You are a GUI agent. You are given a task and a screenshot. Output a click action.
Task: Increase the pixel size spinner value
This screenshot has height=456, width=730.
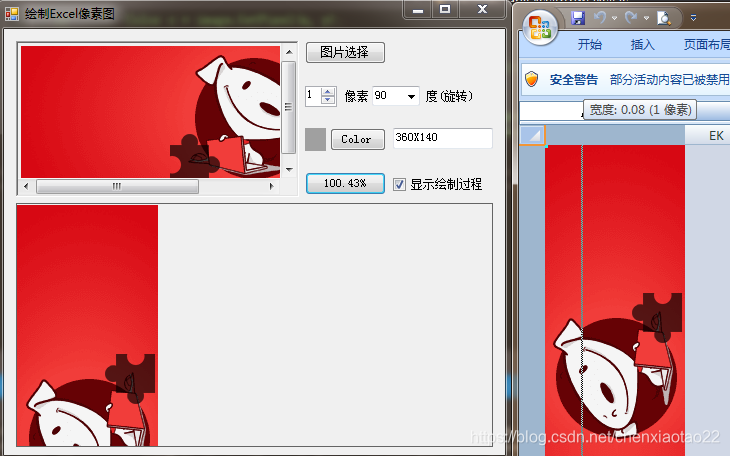[328, 92]
